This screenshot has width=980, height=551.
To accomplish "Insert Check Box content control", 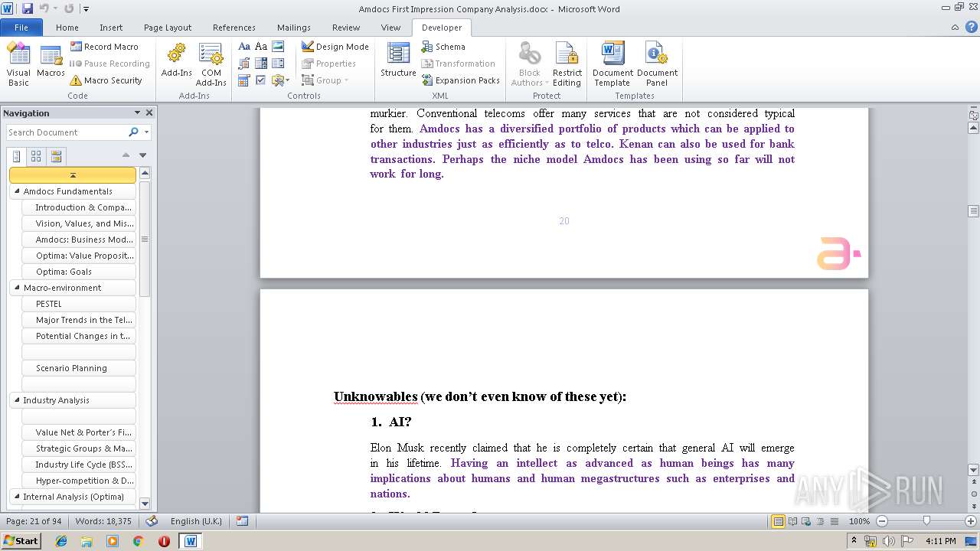I will coord(261,80).
